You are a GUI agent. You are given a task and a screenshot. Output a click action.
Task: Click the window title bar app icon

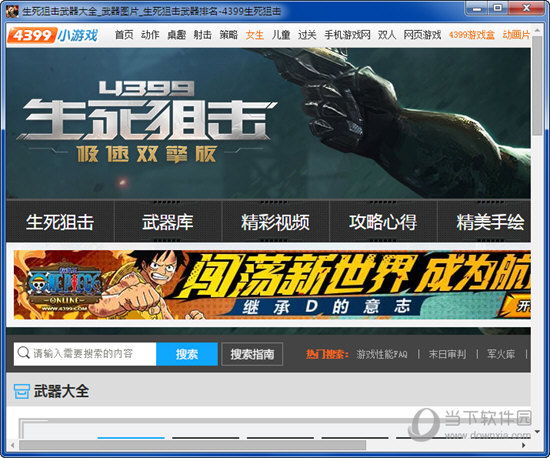coord(13,11)
